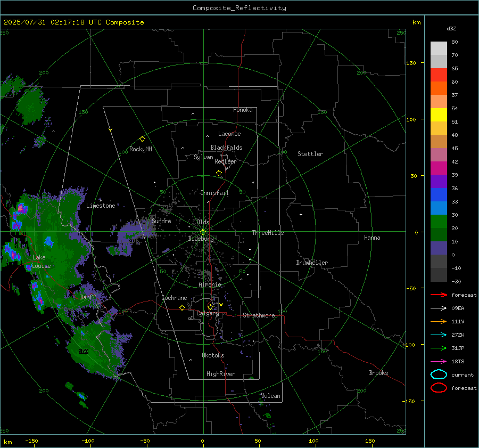Click the cyan 27ZW arrow icon
This screenshot has height=448, width=479.
pos(439,335)
